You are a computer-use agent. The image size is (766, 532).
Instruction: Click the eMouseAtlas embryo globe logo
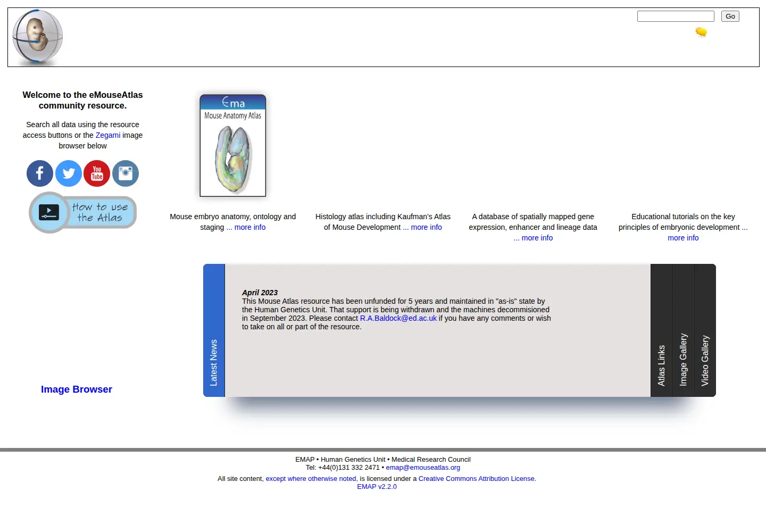(x=38, y=37)
